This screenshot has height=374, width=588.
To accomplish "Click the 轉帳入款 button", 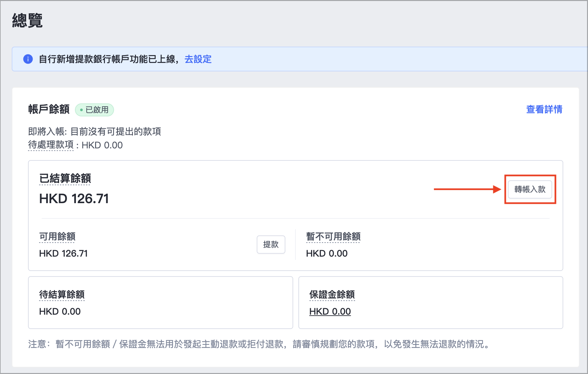I will coord(530,189).
